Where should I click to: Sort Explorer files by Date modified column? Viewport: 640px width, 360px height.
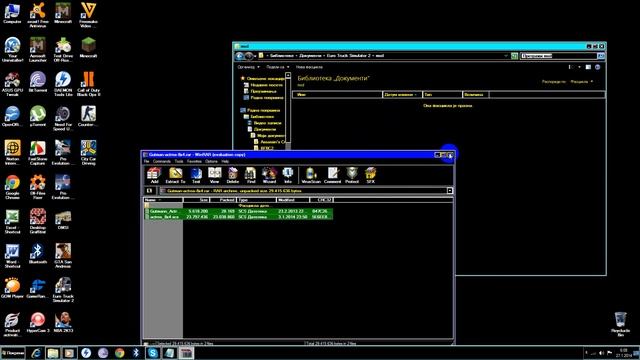point(402,95)
